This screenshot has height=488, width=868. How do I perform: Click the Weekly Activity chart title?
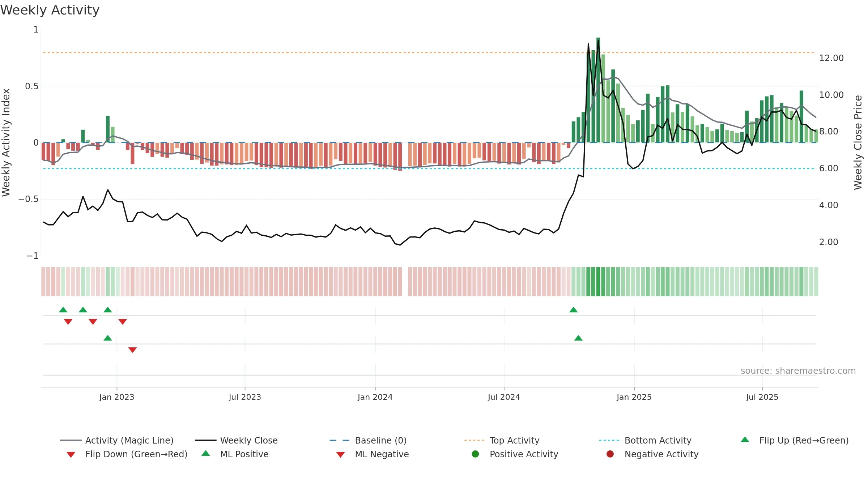(x=50, y=10)
